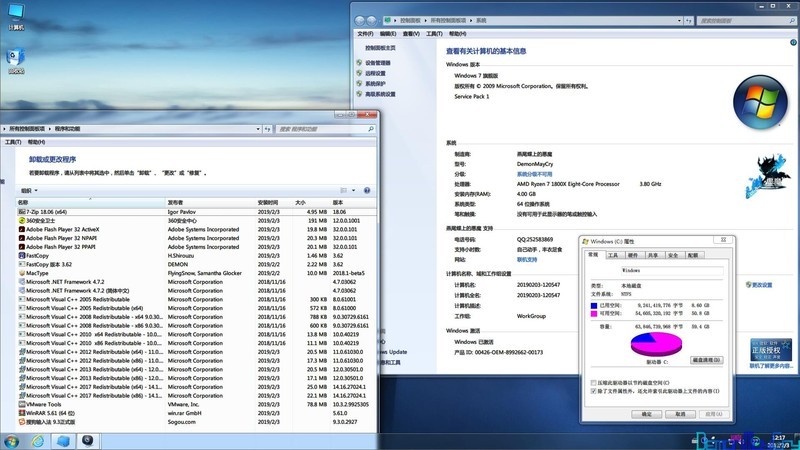Select the MacType entry icon
800x450 pixels.
22,273
